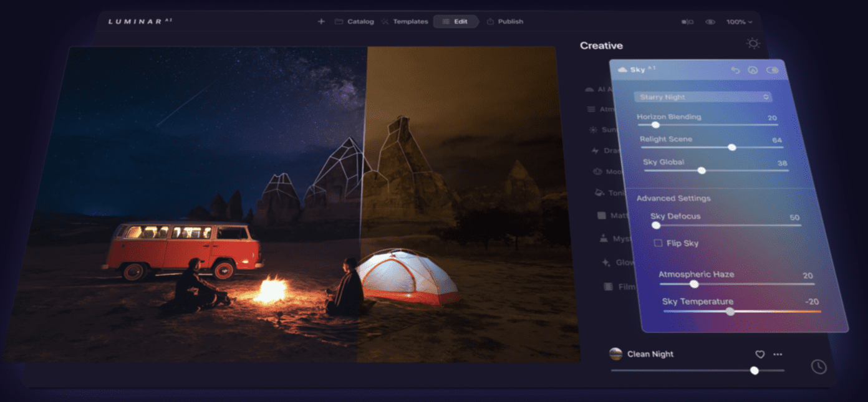Favorite the Clean Night template with the heart
This screenshot has height=402, width=868.
(x=759, y=354)
